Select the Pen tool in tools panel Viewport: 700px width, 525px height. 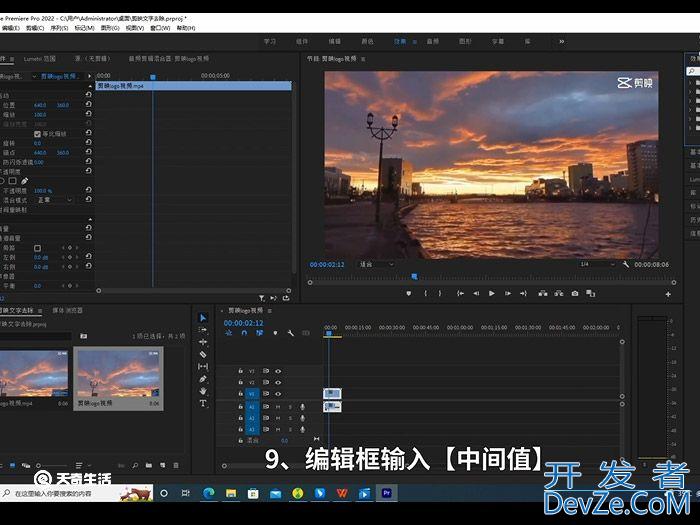click(x=203, y=379)
